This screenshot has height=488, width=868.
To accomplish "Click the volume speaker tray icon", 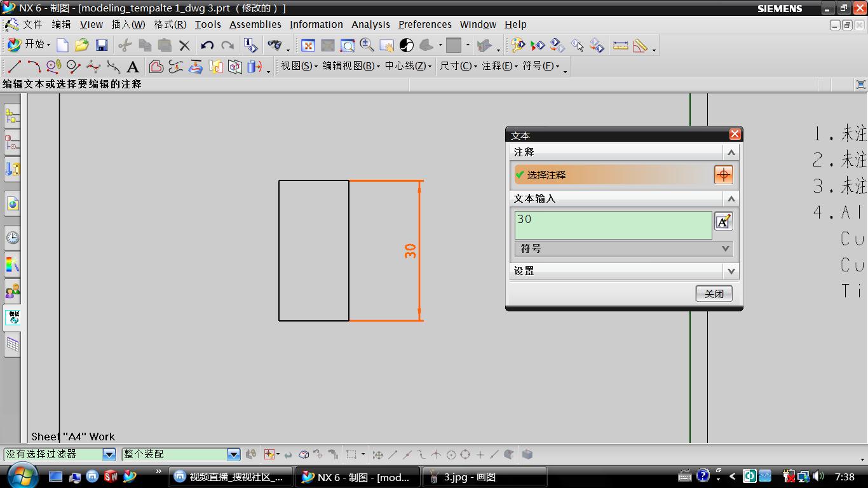I will [819, 476].
